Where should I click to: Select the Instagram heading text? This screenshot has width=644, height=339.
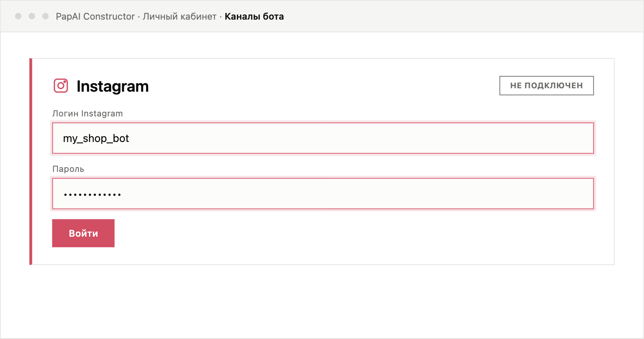112,87
